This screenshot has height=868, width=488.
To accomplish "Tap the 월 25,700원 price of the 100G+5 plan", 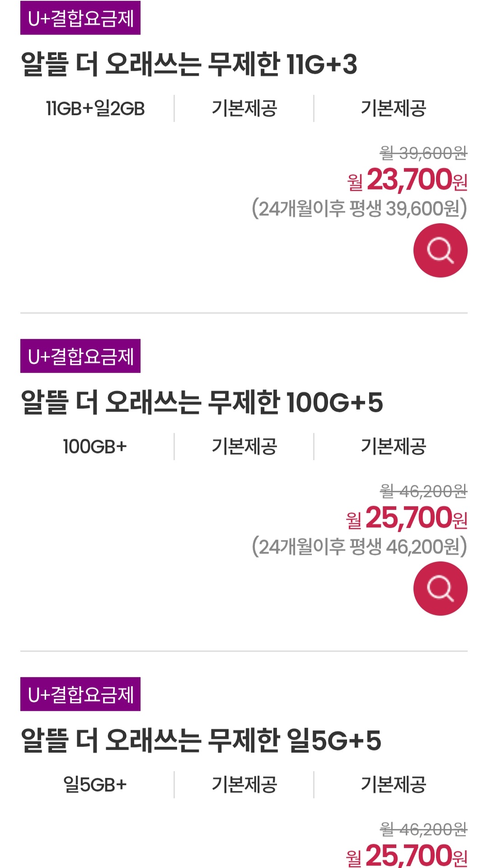I will pos(407,518).
